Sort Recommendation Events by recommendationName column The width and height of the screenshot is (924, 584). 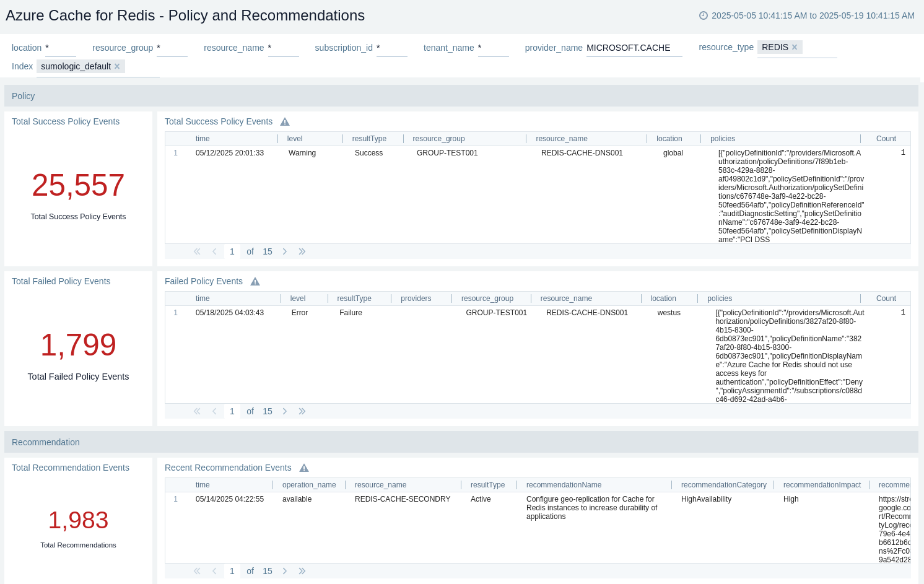[x=564, y=485]
